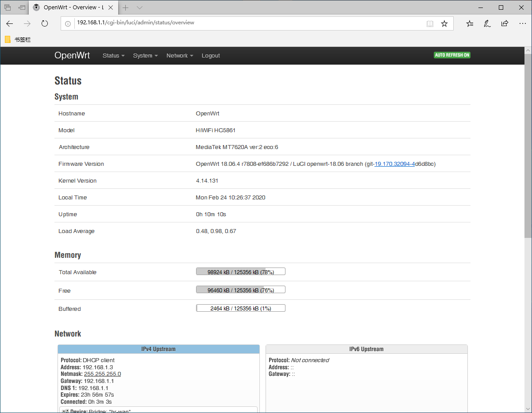This screenshot has width=532, height=413.
Task: Click the IPv4 Upstream panel header
Action: (x=158, y=349)
